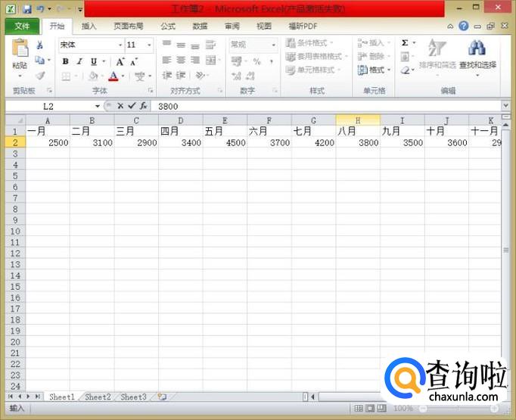The image size is (516, 420).
Task: Click the font color red A swatch
Action: pyautogui.click(x=113, y=76)
